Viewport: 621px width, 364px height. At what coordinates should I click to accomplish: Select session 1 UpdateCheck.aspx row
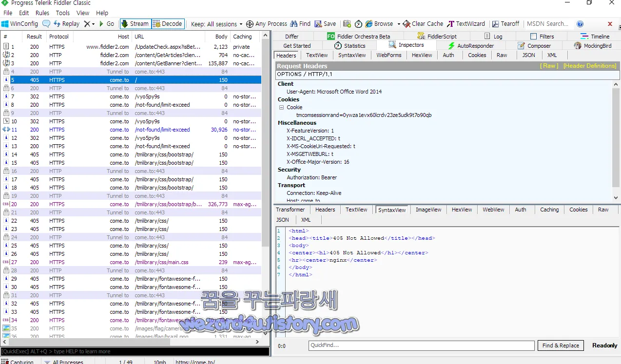[x=131, y=47]
